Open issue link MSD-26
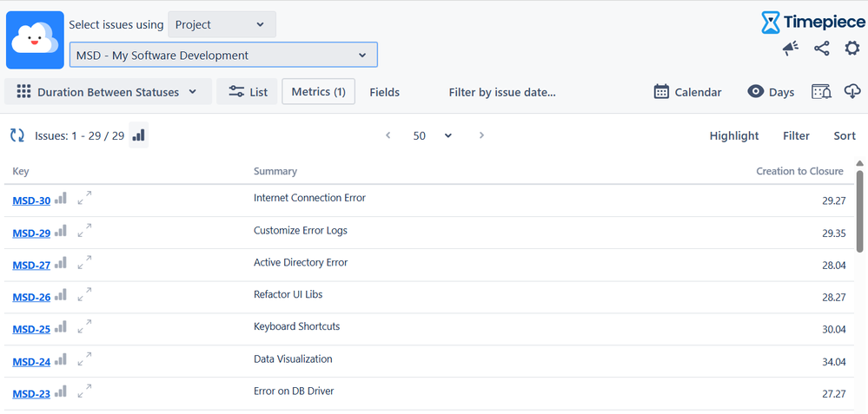 [31, 298]
